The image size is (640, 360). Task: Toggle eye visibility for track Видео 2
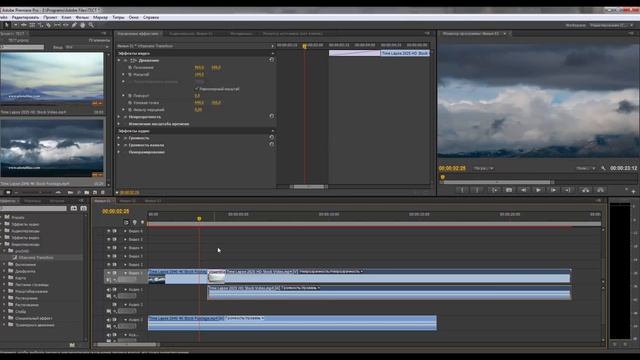[x=109, y=264]
